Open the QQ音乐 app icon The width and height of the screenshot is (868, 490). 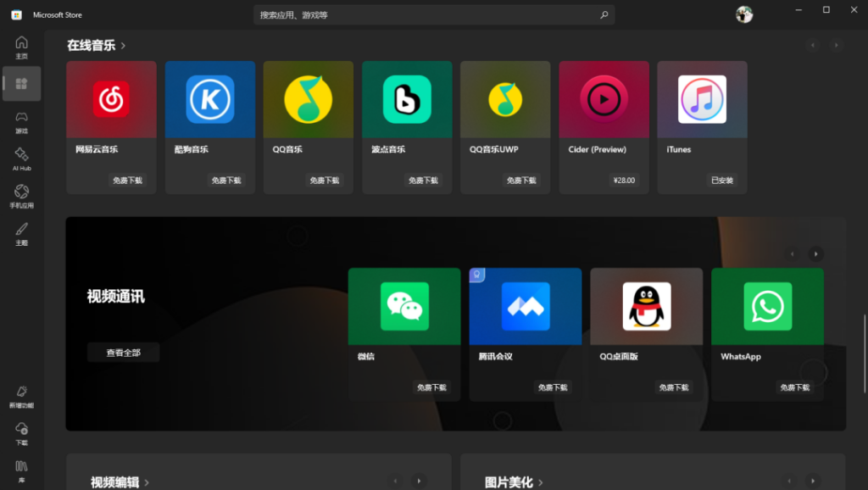point(309,99)
